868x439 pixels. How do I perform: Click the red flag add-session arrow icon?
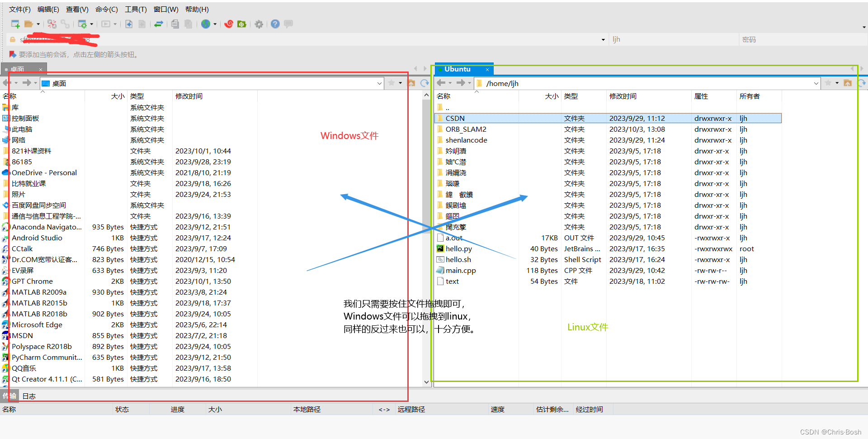coord(13,54)
